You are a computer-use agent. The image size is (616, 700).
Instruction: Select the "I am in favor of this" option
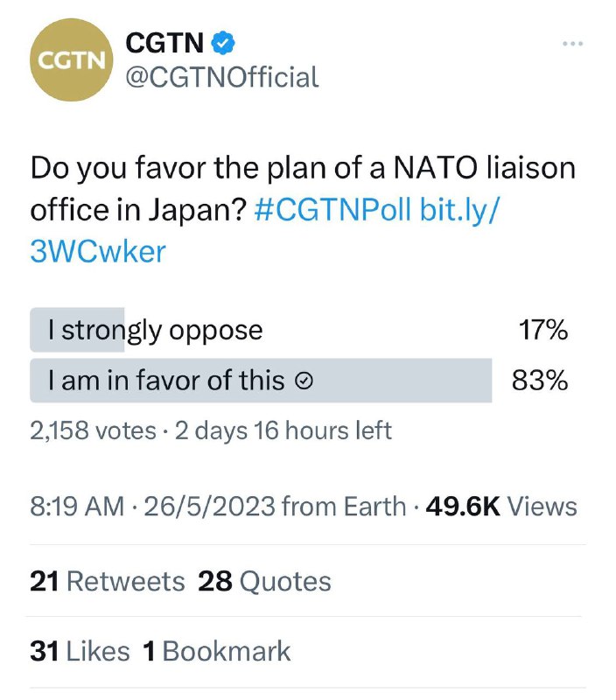[166, 381]
